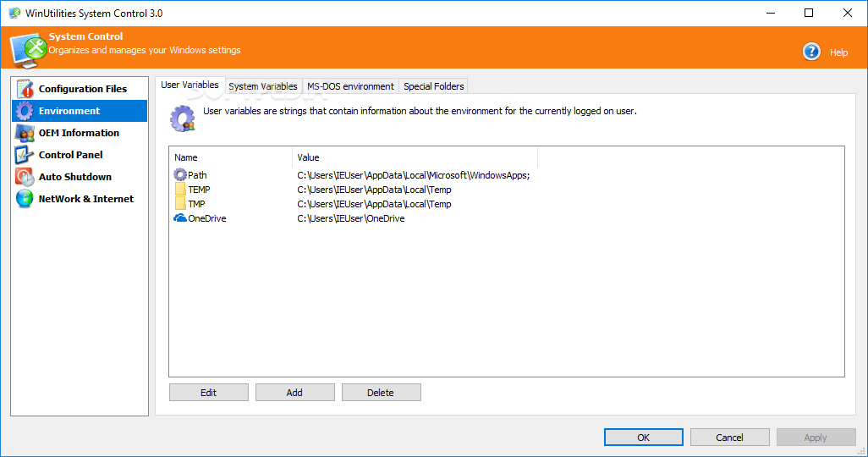
Task: Switch to the System Variables tab
Action: [263, 86]
